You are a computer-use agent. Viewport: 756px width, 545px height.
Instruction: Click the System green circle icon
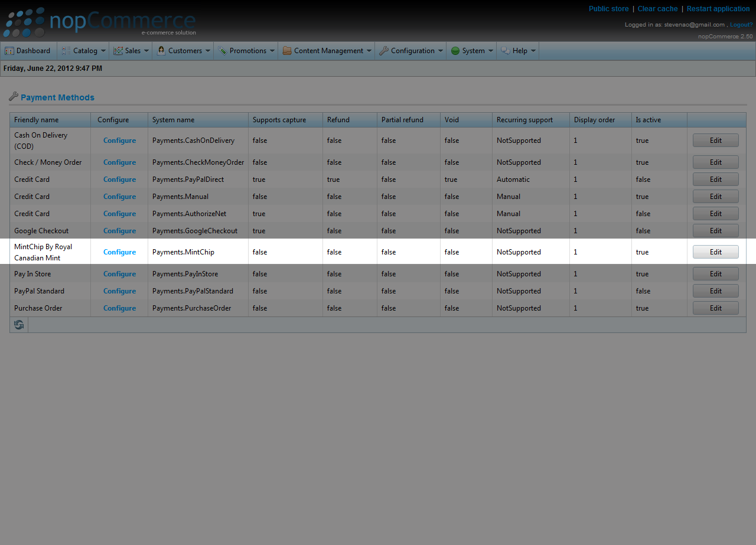point(455,51)
